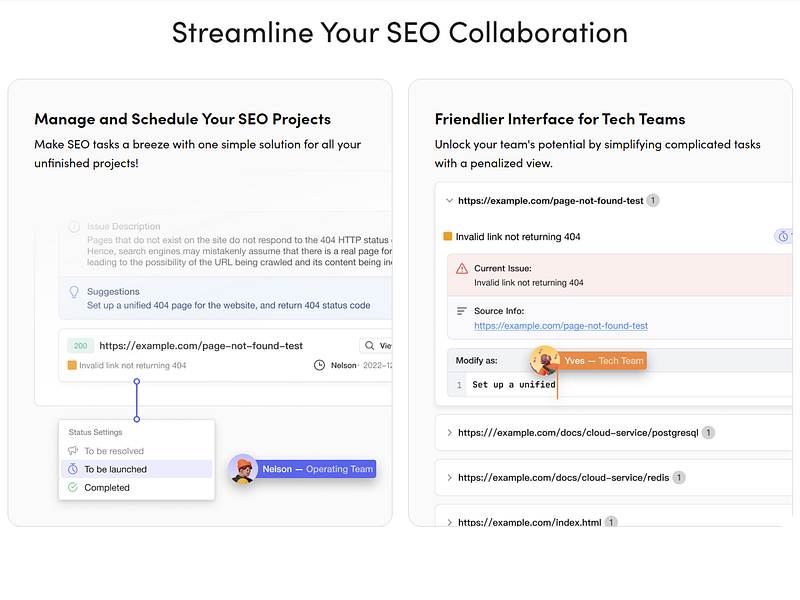Select the To be launched status
Image resolution: width=800 pixels, height=600 pixels.
[136, 469]
